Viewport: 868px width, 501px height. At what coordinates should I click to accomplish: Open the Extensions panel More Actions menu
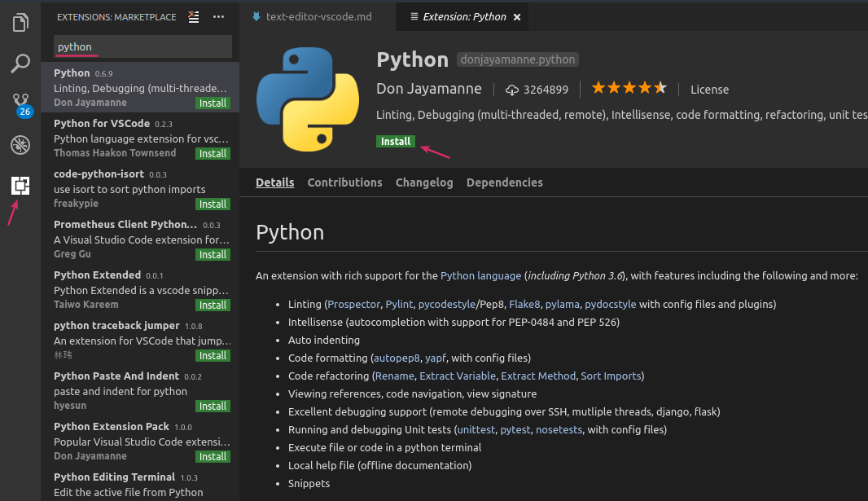pyautogui.click(x=218, y=16)
